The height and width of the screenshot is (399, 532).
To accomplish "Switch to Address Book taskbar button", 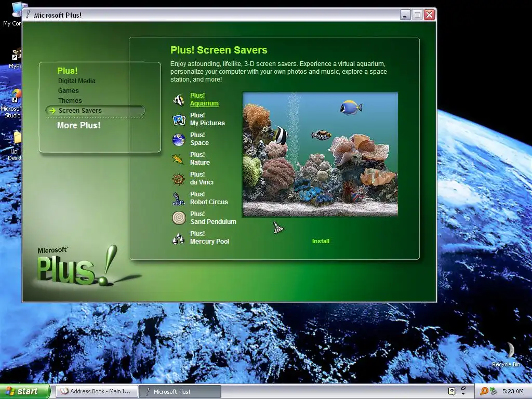I will point(97,391).
